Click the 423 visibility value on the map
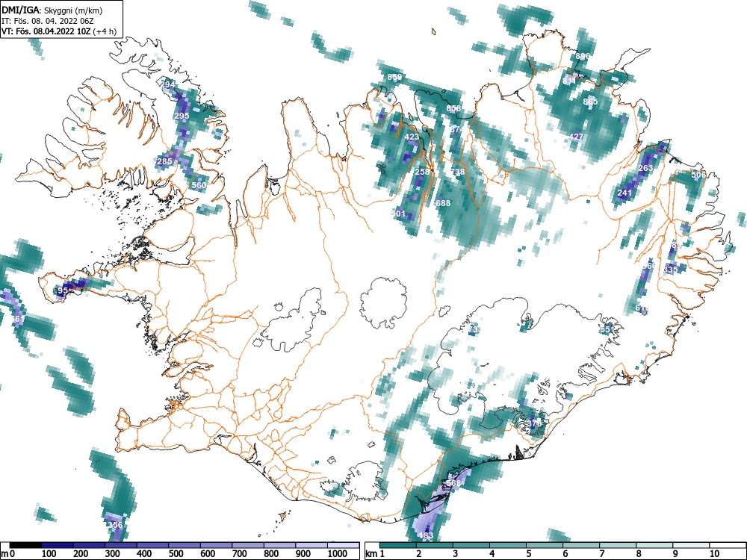The height and width of the screenshot is (560, 747). pos(412,137)
